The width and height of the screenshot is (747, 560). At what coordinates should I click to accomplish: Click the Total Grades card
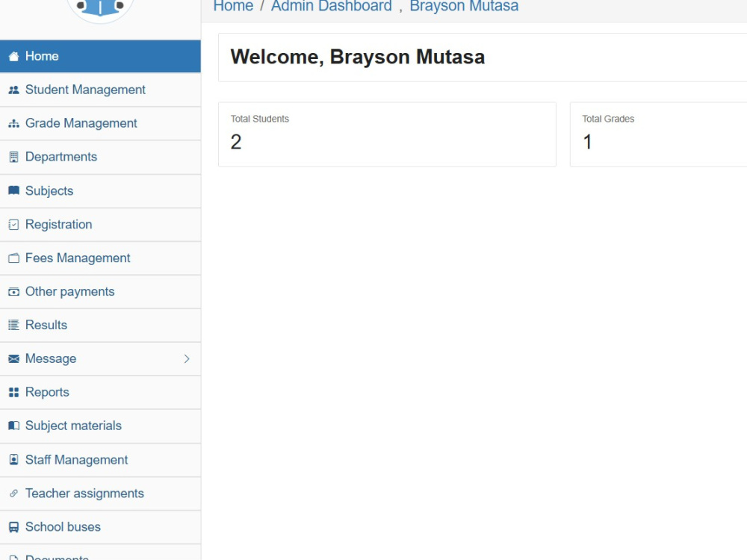[659, 134]
